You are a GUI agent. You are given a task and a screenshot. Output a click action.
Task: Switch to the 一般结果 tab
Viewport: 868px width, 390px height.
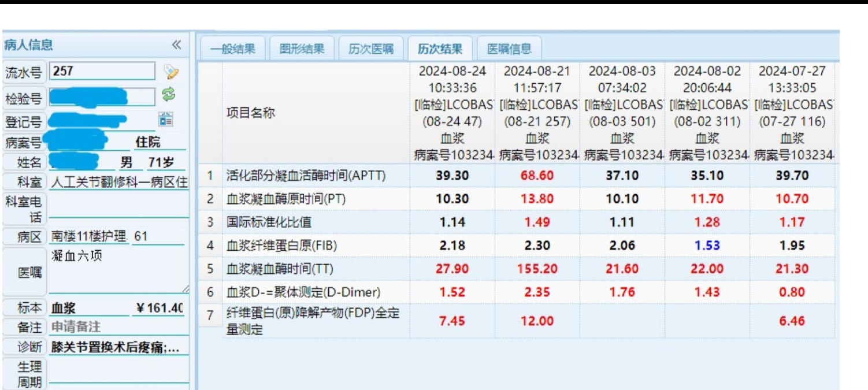pos(232,49)
